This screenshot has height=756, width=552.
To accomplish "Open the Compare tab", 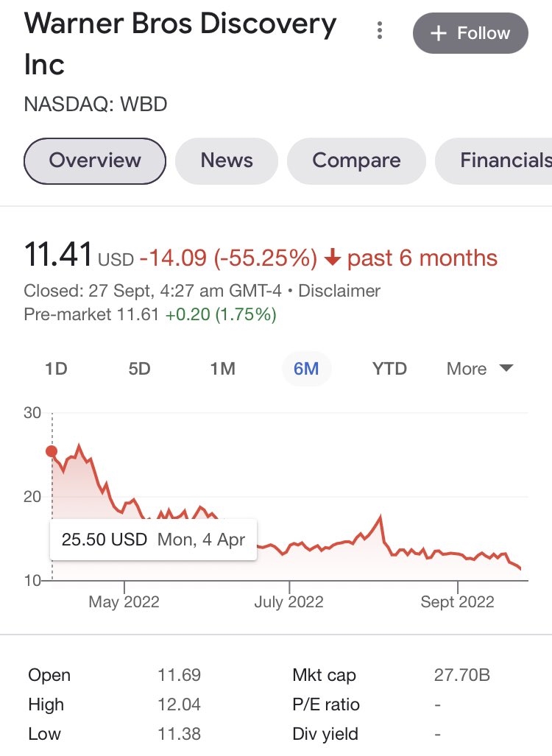I will [356, 160].
